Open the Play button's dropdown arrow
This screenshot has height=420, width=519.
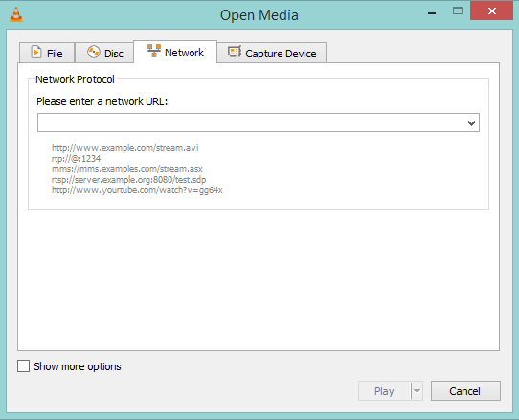417,391
